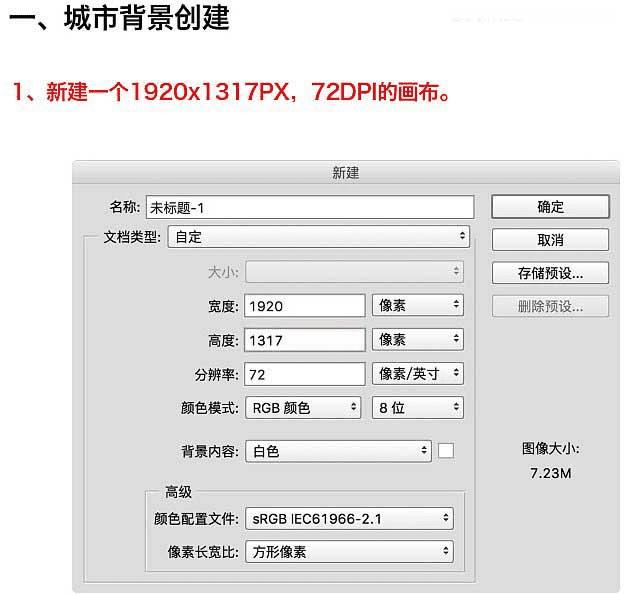The width and height of the screenshot is (625, 594).
Task: Open the 宽度 unit dropdown 像素
Action: coord(418,305)
